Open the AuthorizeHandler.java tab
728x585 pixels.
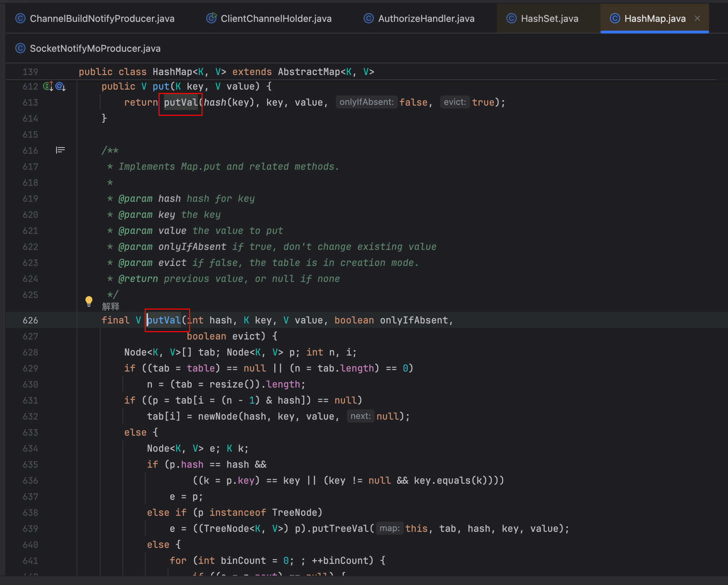pyautogui.click(x=426, y=19)
